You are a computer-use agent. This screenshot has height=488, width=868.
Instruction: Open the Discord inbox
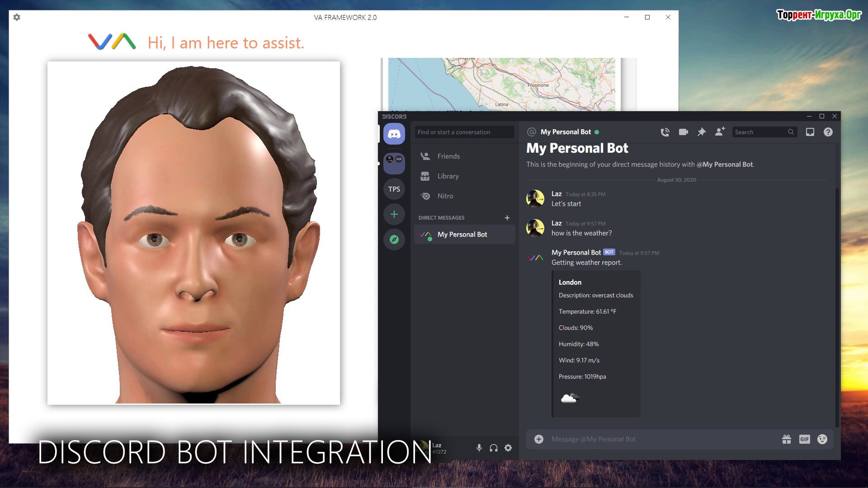point(810,132)
